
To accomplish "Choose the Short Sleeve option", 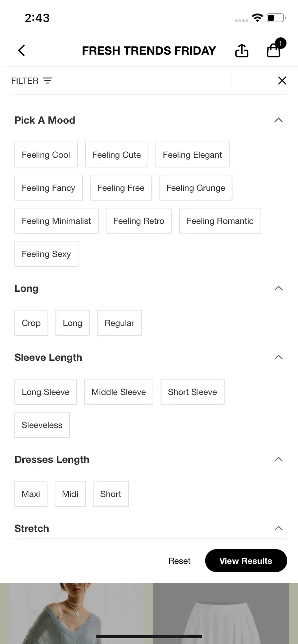I will (193, 392).
